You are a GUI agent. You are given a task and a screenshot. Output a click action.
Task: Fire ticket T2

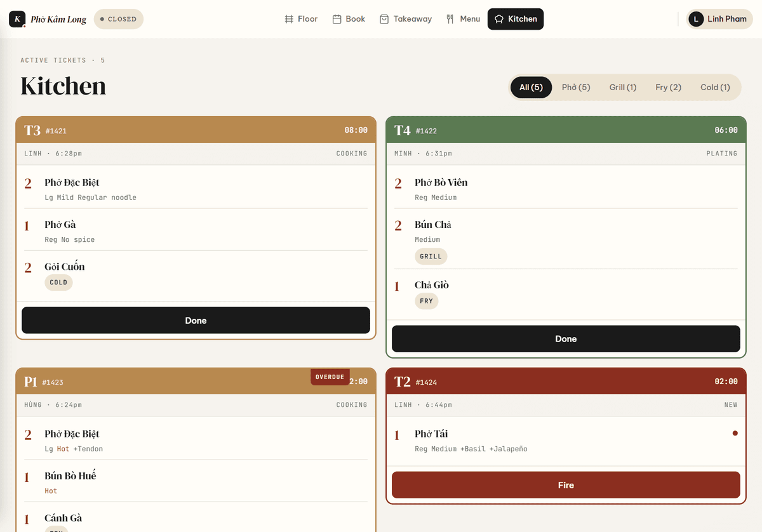click(566, 485)
